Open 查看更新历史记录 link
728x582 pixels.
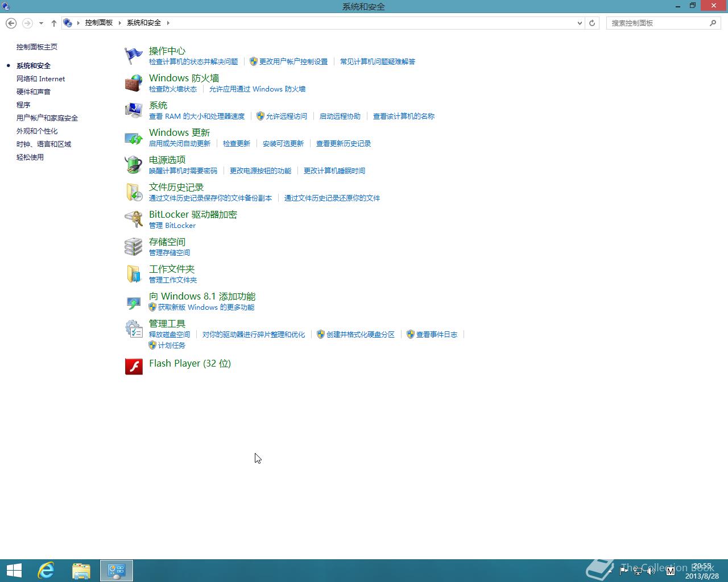344,143
